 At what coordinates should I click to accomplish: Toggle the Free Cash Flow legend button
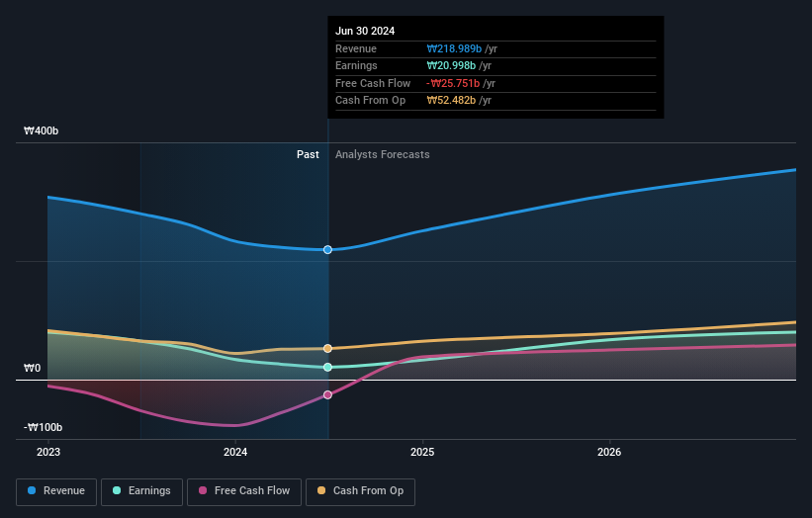click(x=244, y=491)
